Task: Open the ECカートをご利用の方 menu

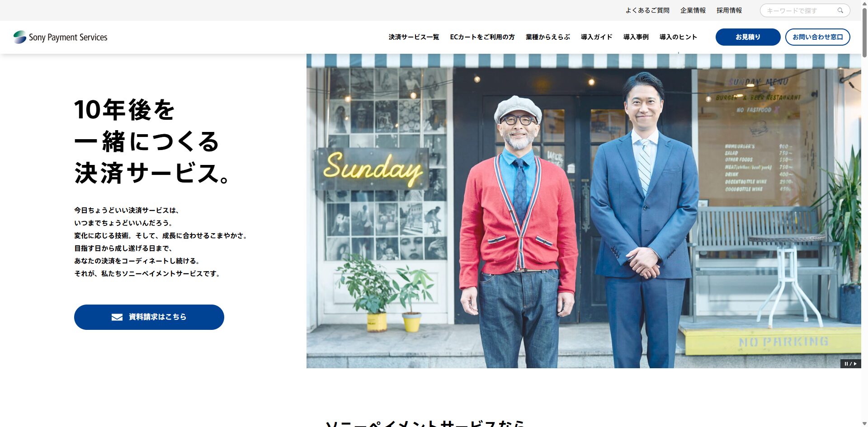Action: click(482, 37)
